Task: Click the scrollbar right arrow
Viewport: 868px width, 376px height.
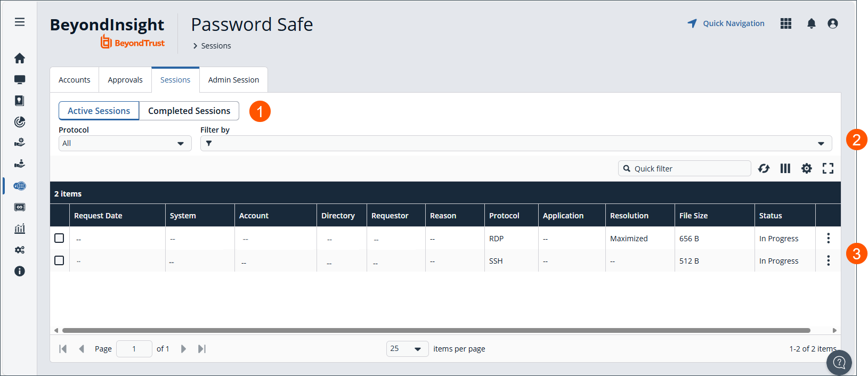Action: click(x=834, y=330)
